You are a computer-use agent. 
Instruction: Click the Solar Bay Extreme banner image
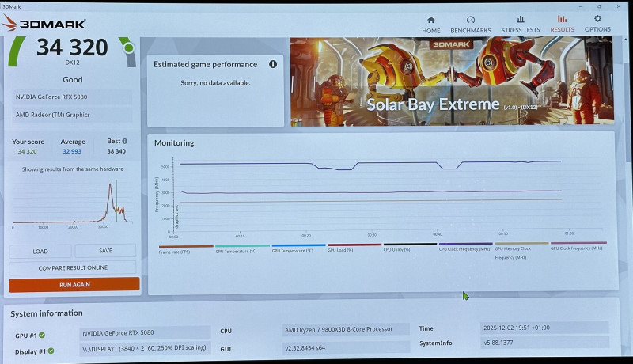click(x=452, y=82)
